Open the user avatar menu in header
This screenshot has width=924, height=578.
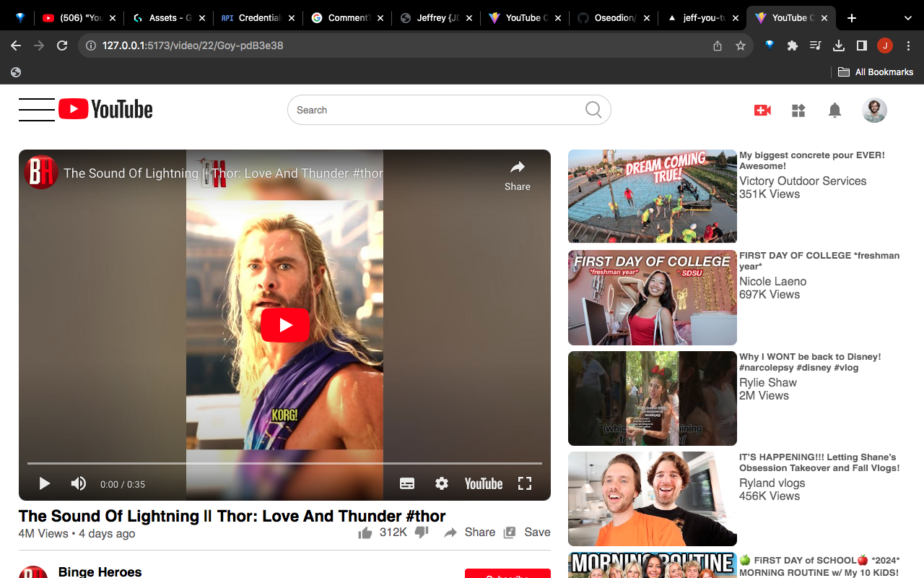(x=874, y=110)
